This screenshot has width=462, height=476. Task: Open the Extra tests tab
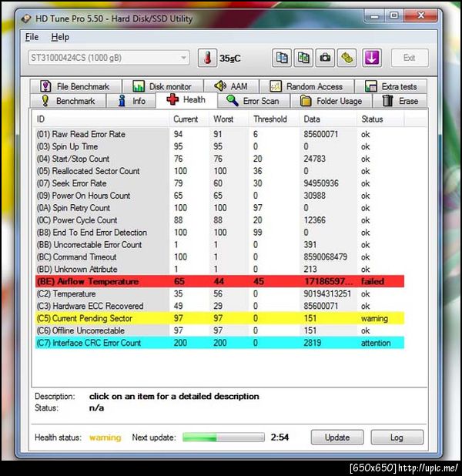pos(391,86)
